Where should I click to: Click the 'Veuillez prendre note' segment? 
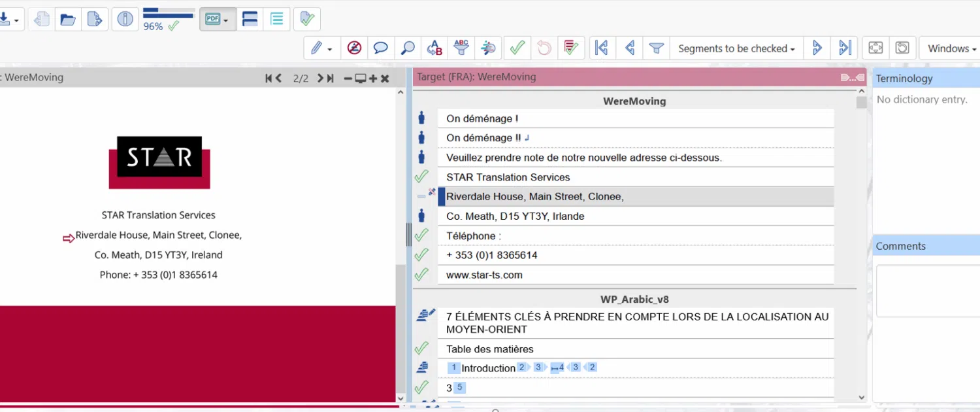click(636, 158)
